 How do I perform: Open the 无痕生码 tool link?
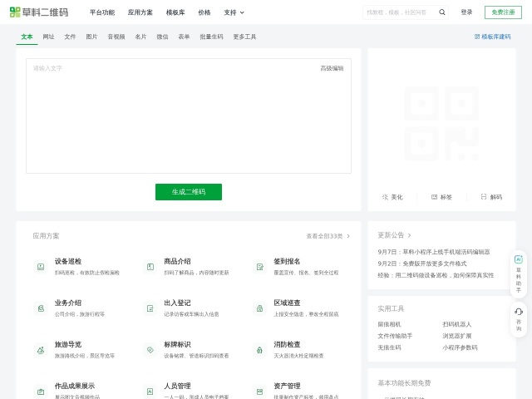(390, 347)
